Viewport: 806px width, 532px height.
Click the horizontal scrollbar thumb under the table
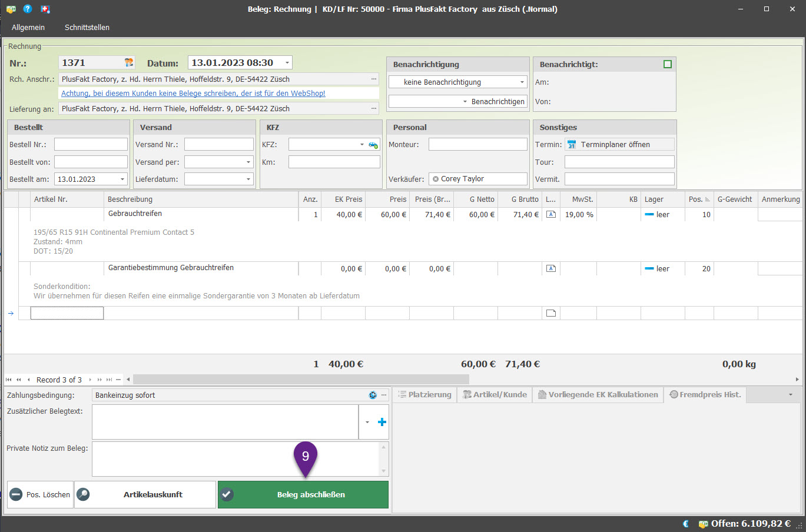[301, 380]
